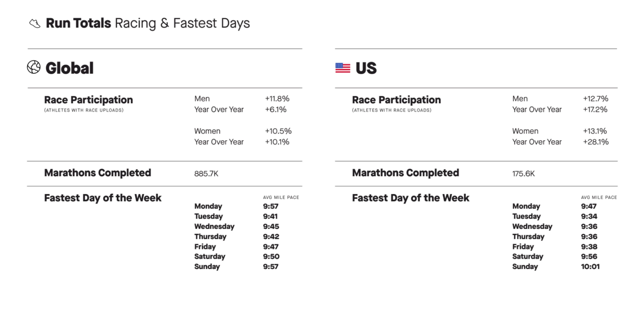Select US Race Participation title

397,100
